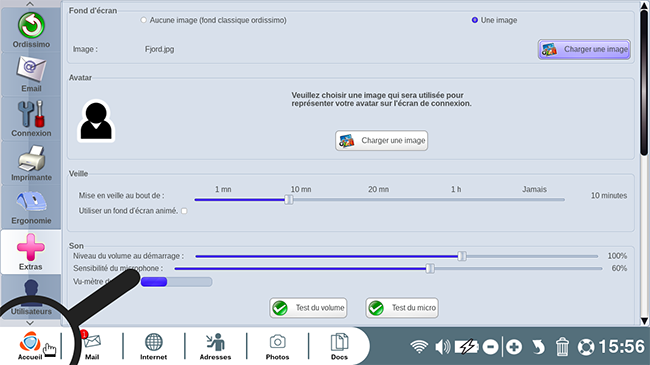Open the speaker volume icon
Viewport: 650px width, 365px height.
[x=443, y=346]
